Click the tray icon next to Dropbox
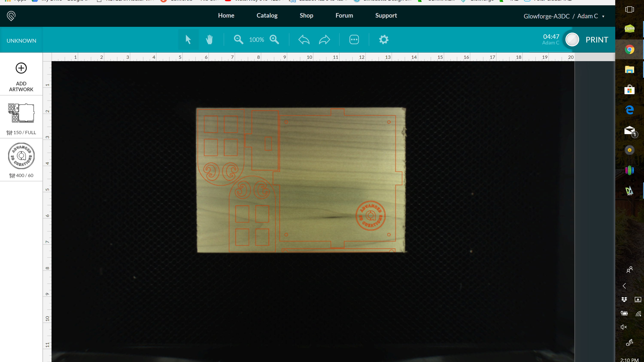The width and height of the screenshot is (644, 362). point(638,299)
